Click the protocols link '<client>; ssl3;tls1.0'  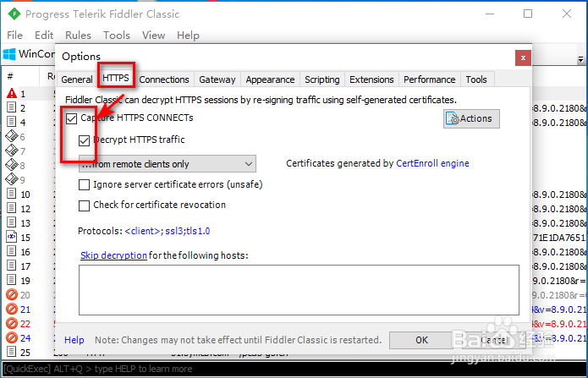tap(168, 231)
